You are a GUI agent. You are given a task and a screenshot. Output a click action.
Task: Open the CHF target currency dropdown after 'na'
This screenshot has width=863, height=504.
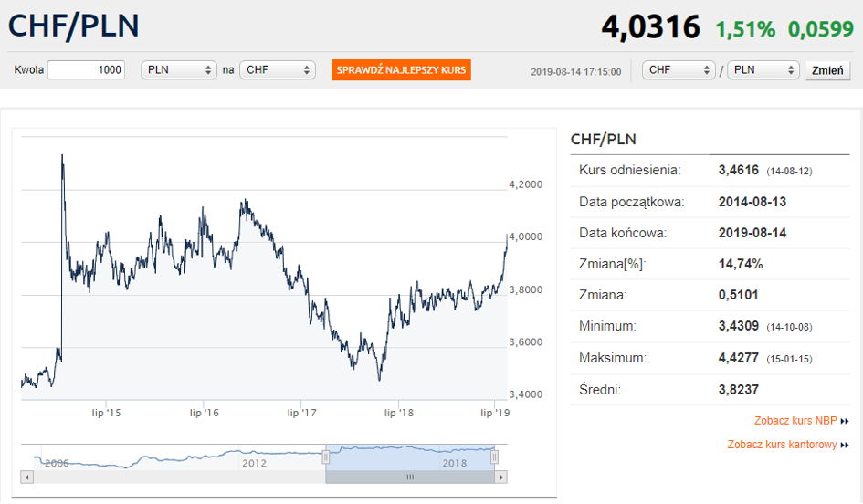[277, 70]
